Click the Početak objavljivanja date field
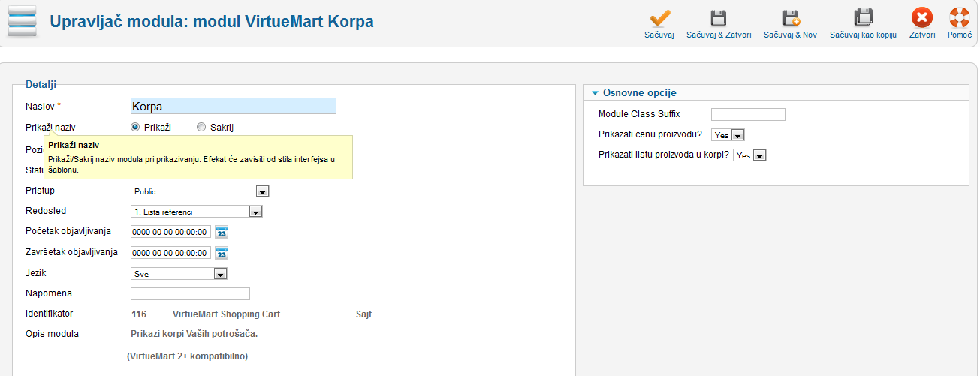Screen dimensions: 980x376 click(170, 233)
